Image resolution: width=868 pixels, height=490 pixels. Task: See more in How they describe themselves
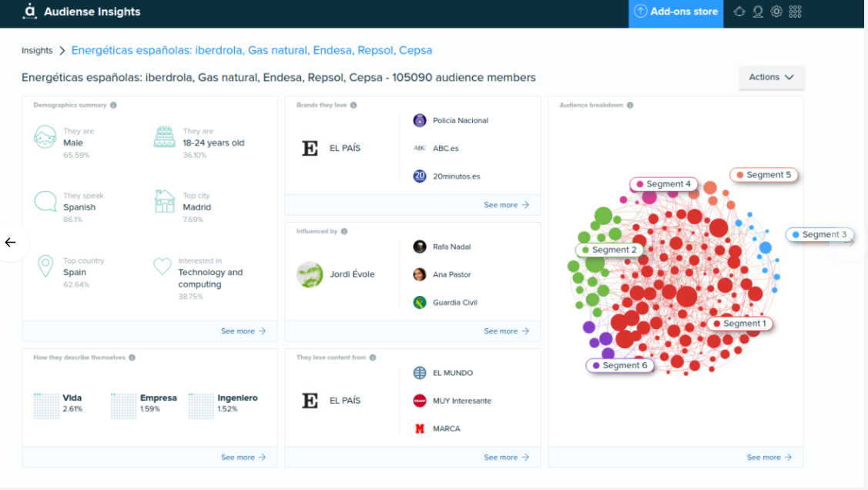point(243,458)
